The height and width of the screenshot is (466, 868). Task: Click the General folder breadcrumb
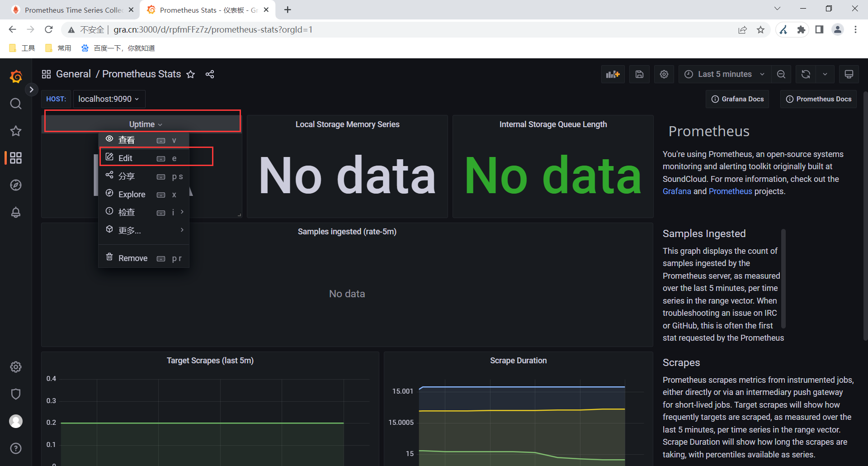click(x=73, y=74)
